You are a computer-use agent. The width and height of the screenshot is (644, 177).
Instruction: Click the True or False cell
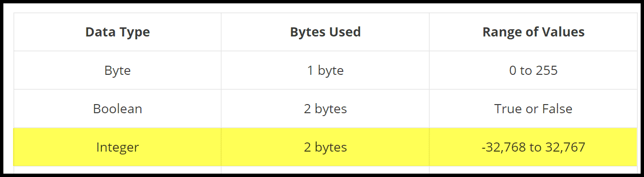533,109
